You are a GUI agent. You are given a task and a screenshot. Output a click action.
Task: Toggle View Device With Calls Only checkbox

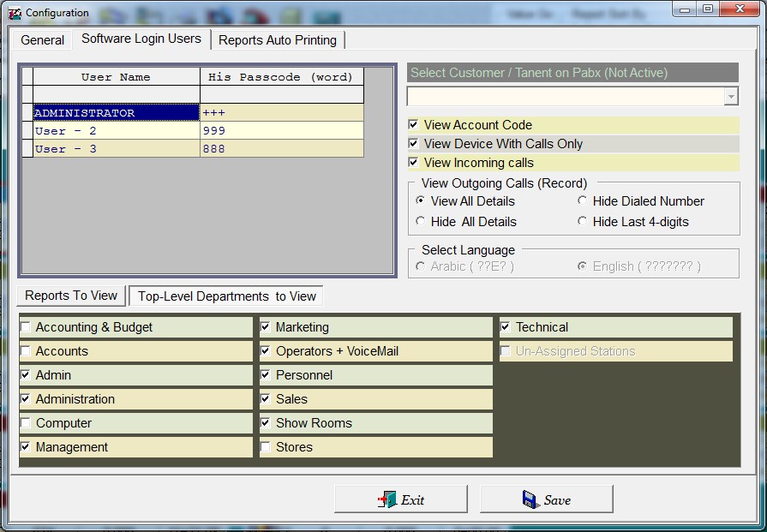[x=413, y=143]
